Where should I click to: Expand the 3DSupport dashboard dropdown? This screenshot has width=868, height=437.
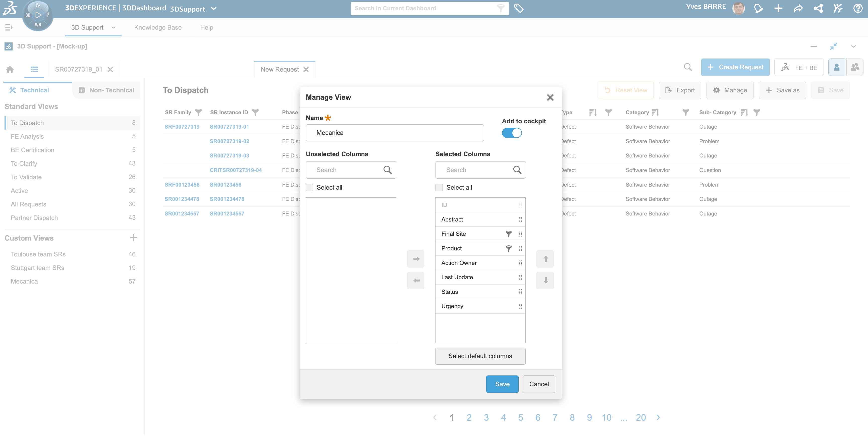click(x=214, y=9)
